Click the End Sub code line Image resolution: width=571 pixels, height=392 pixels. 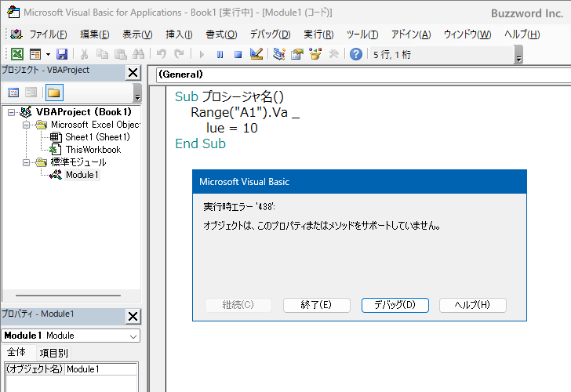(200, 143)
